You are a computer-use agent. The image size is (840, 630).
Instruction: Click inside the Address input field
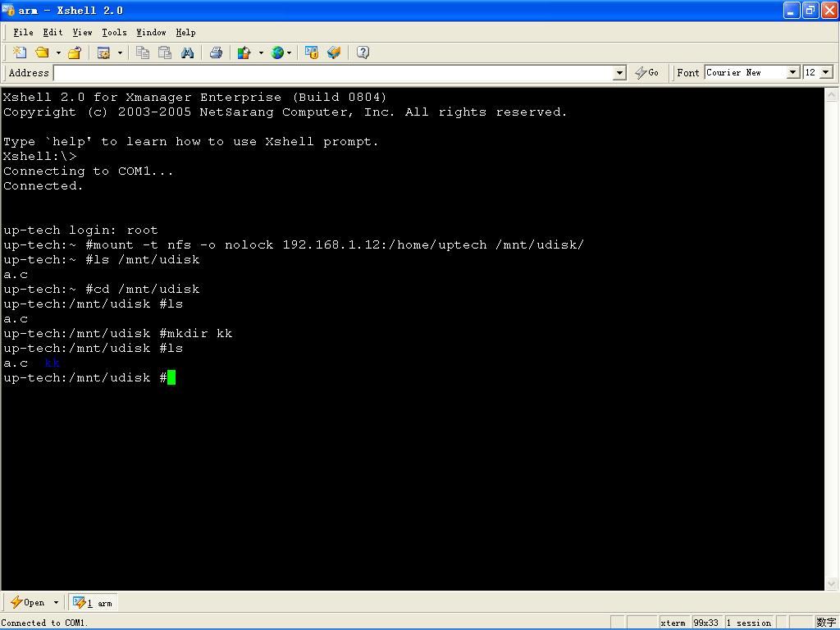click(333, 73)
